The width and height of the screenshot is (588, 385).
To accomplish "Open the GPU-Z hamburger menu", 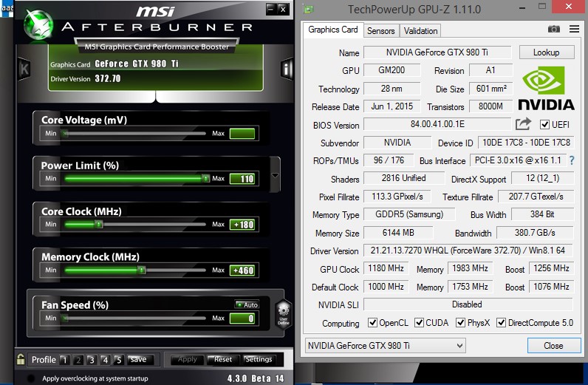I will [574, 29].
